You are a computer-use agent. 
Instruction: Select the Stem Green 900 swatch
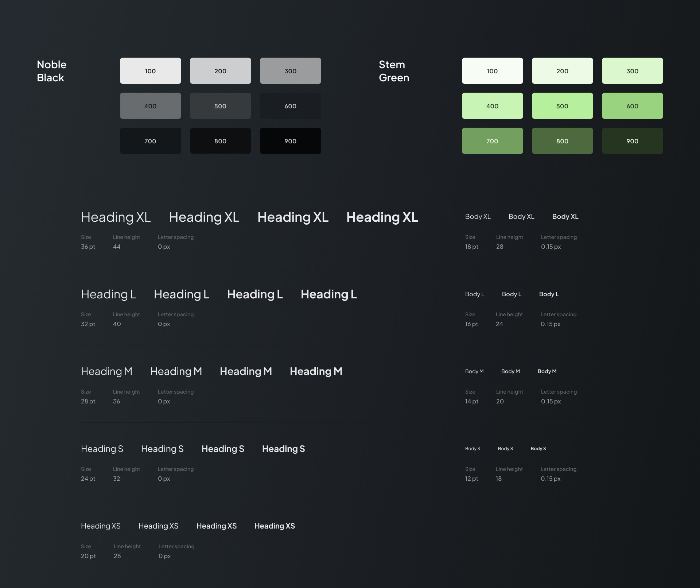632,141
